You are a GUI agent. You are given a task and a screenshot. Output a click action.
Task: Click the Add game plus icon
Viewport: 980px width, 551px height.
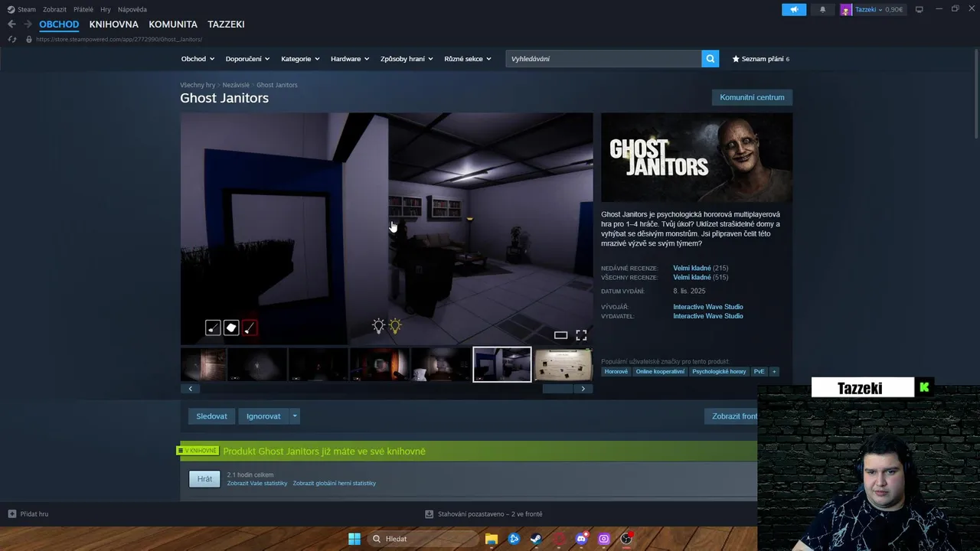(x=11, y=514)
